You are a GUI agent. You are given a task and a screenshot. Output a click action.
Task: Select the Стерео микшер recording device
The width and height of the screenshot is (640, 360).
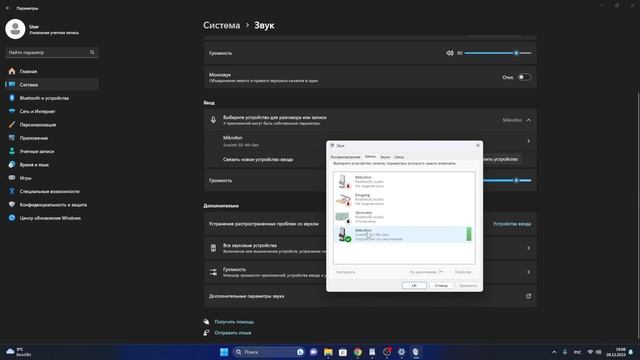[404, 217]
